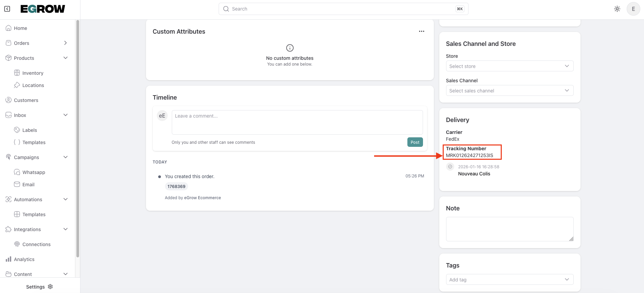Open Custom Attributes three-dot menu
The height and width of the screenshot is (293, 644).
422,31
